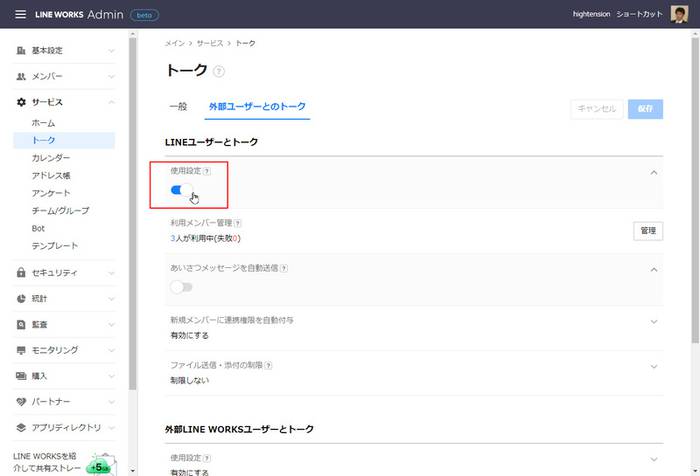The width and height of the screenshot is (700, 476).
Task: Click the 購入 purchase icon
Action: 21,376
